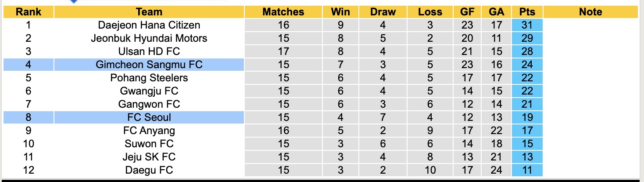
Task: Select the GF column header
Action: [x=467, y=12]
